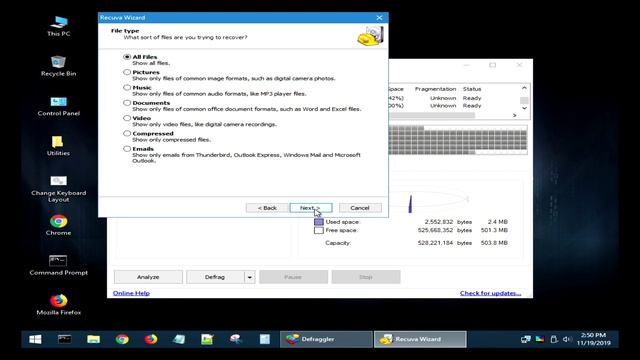
Task: Click the volume speaker icon in the tray
Action: tap(567, 339)
